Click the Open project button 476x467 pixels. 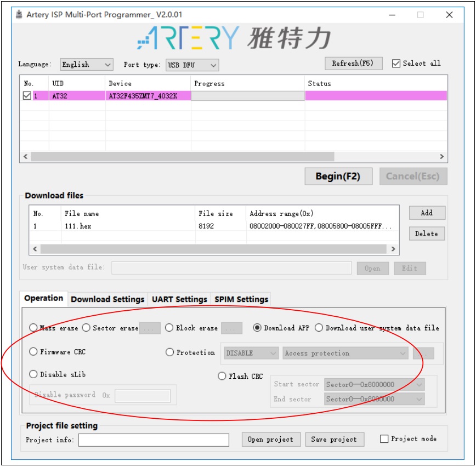point(271,440)
